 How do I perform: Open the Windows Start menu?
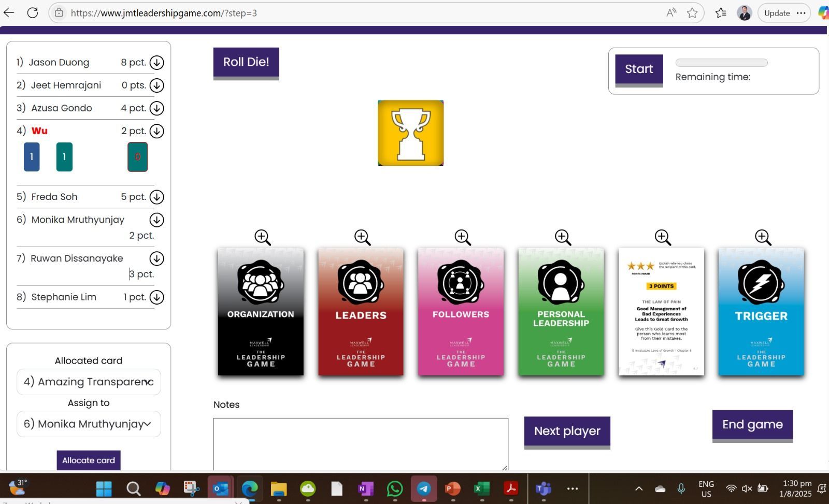[103, 487]
